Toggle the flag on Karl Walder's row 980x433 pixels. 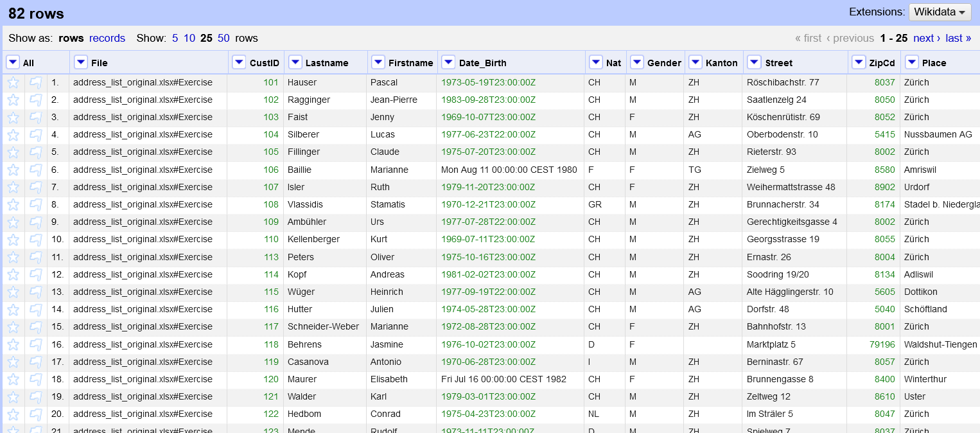pos(35,396)
